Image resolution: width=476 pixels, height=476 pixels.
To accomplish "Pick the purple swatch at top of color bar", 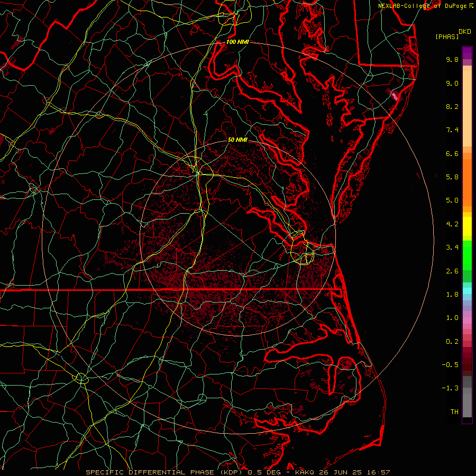I will (467, 53).
